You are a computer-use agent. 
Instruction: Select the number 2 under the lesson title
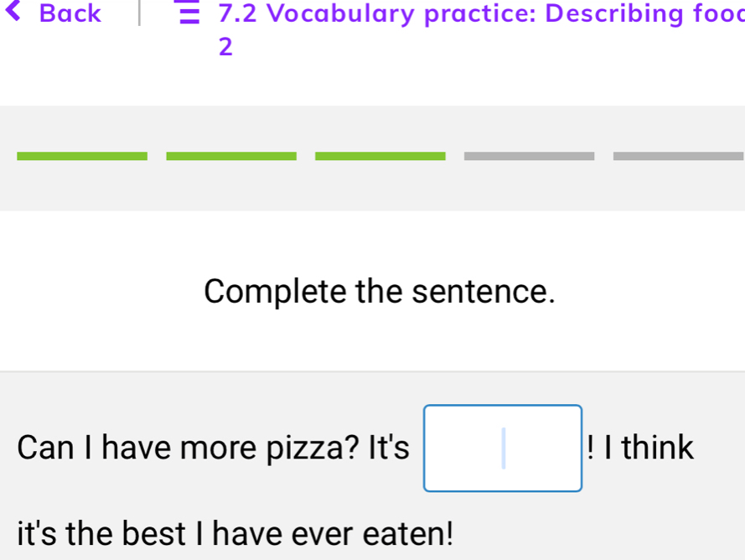pyautogui.click(x=225, y=47)
